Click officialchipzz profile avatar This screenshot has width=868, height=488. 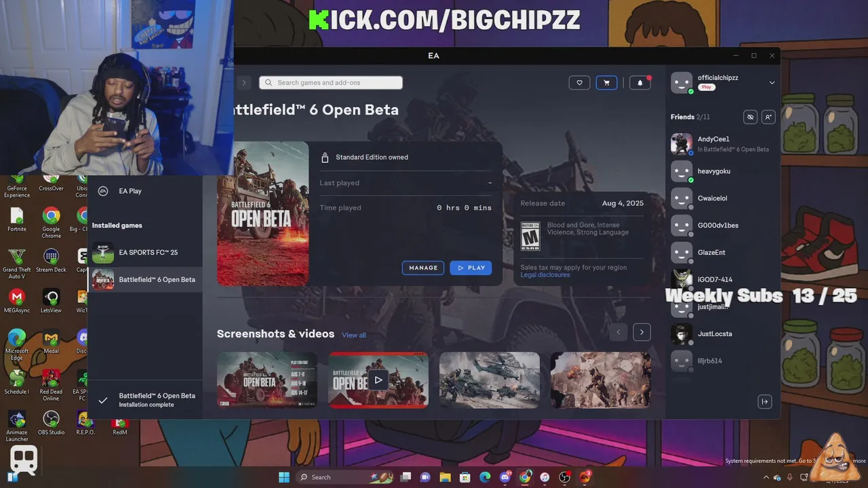(x=682, y=83)
